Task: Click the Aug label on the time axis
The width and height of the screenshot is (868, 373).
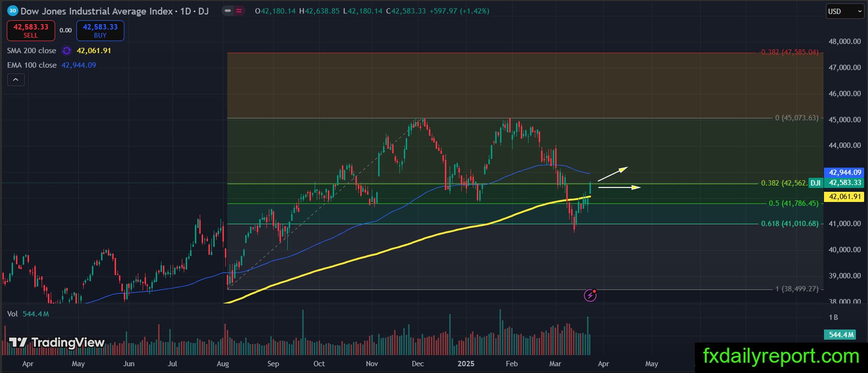Action: [223, 364]
